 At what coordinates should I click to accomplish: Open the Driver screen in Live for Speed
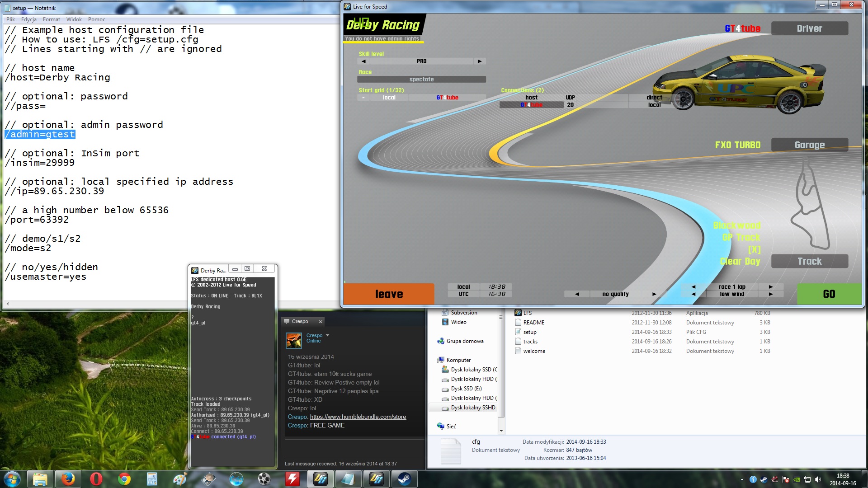[x=809, y=28]
